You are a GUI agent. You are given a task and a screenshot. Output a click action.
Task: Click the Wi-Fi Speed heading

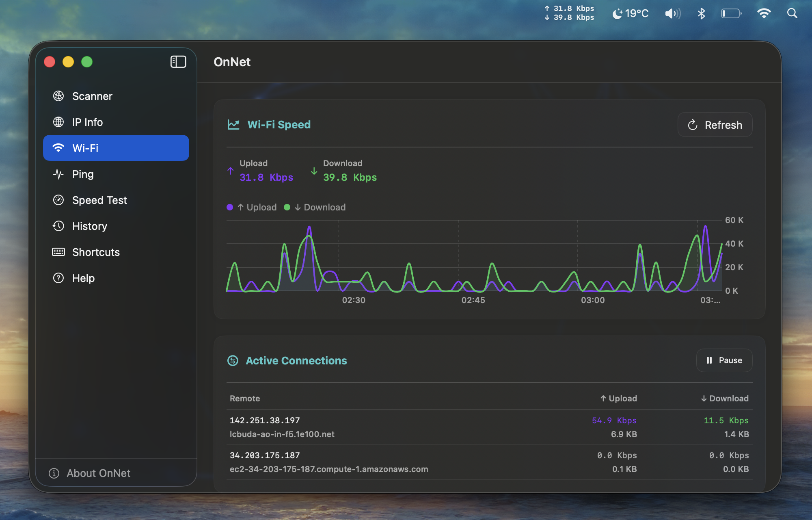[279, 125]
